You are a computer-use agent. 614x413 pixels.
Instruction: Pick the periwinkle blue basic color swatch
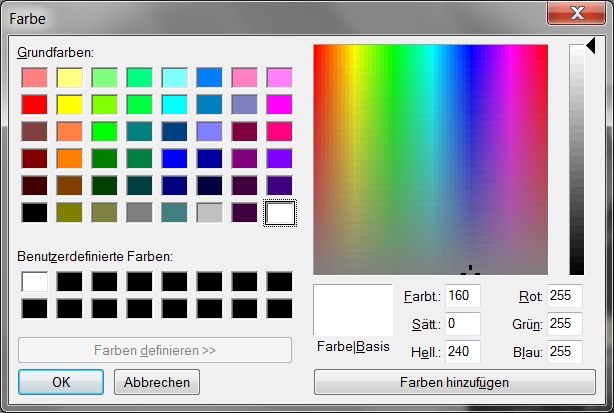pos(209,132)
